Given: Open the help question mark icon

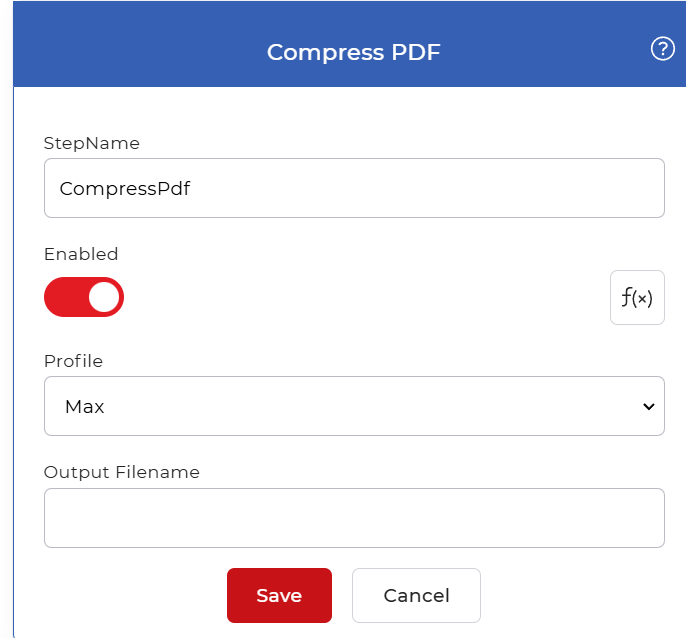Looking at the screenshot, I should 662,49.
